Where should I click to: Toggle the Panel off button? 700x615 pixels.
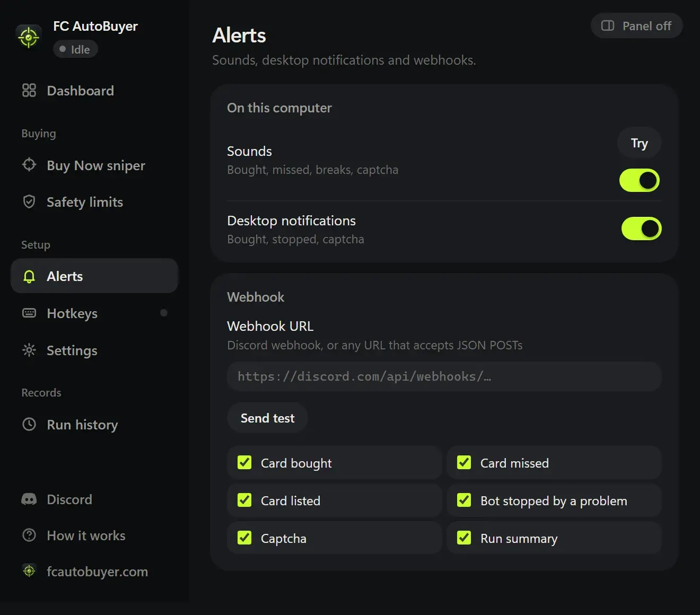tap(636, 25)
